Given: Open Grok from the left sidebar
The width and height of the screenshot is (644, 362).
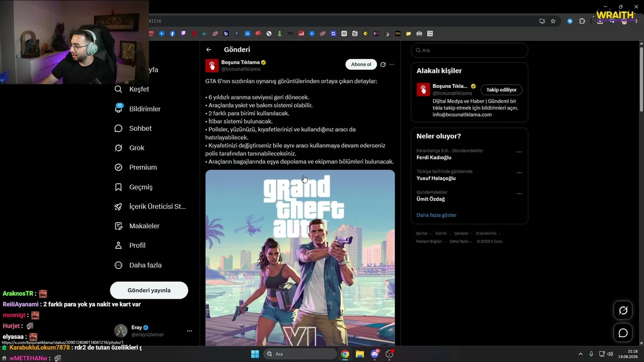Looking at the screenshot, I should 130,148.
